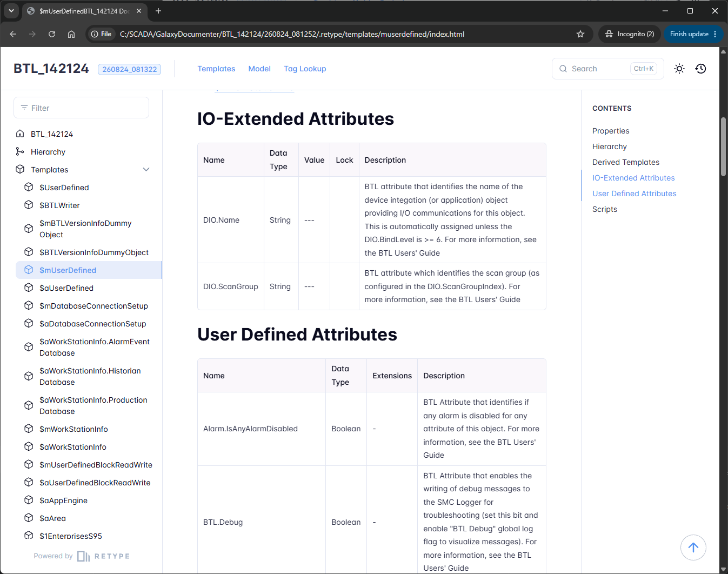
Task: Click the cube icon beside $aWorkStationInfo.AlarmEventDatabase
Action: [29, 347]
